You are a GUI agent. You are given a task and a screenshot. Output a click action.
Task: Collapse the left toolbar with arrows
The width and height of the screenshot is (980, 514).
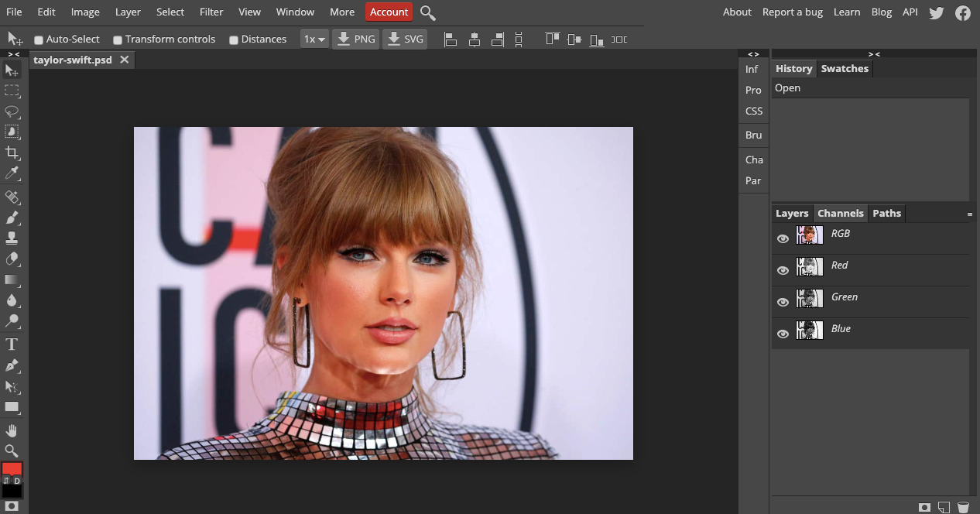tap(14, 54)
